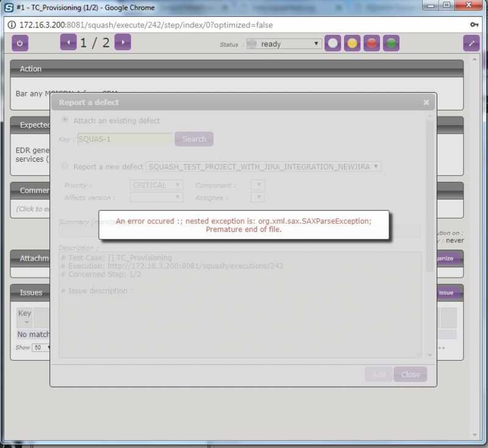
Task: Click the Search button in defect dialog
Action: [x=194, y=139]
